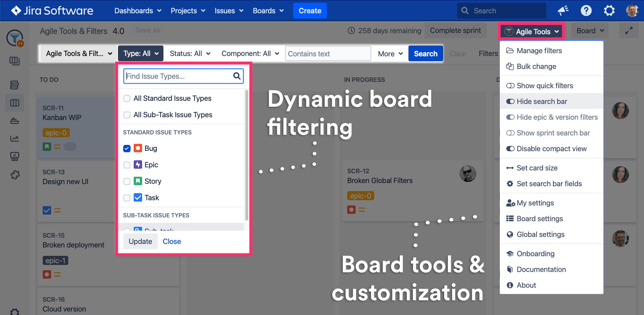Click the notifications megaphone icon

563,11
